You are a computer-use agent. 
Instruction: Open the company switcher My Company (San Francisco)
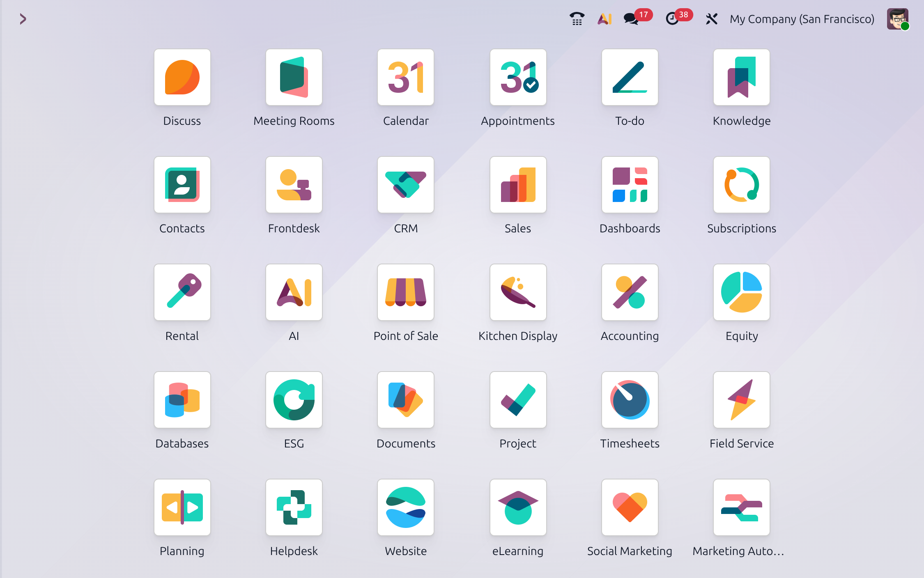(x=802, y=19)
